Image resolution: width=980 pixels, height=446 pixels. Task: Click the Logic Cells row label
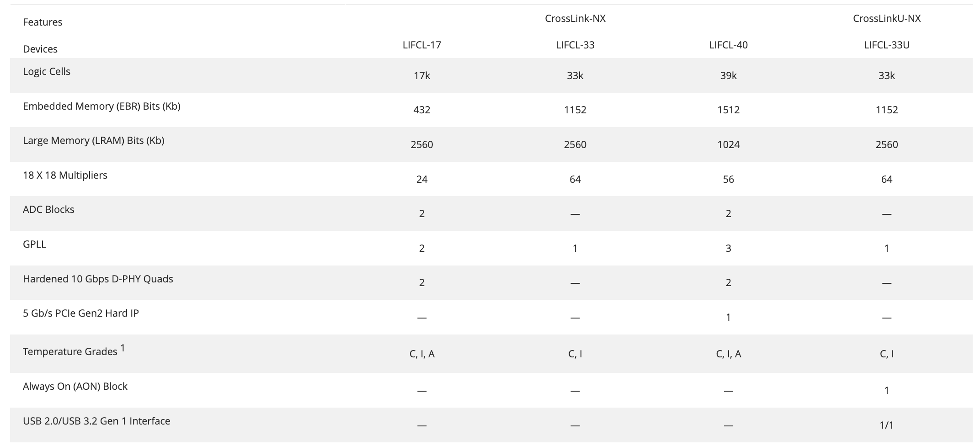point(47,71)
